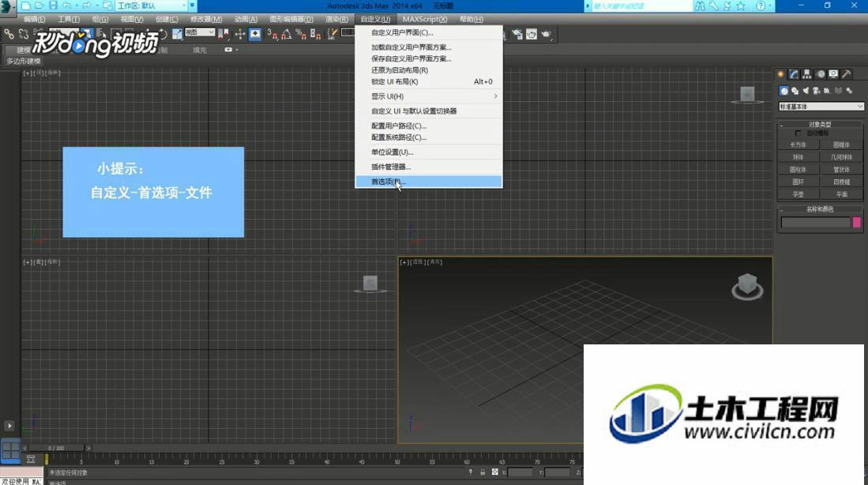
Task: Click the Redo arrow icon
Action: click(x=86, y=6)
